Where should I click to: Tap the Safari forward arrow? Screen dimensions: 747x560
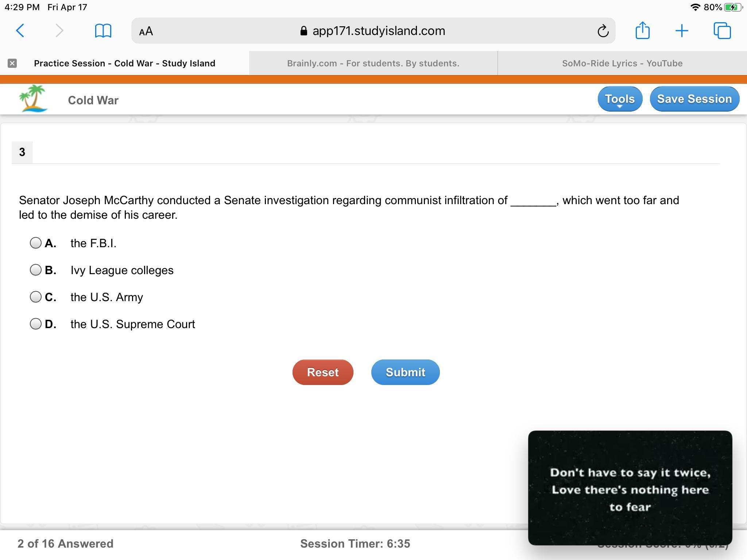coord(59,31)
